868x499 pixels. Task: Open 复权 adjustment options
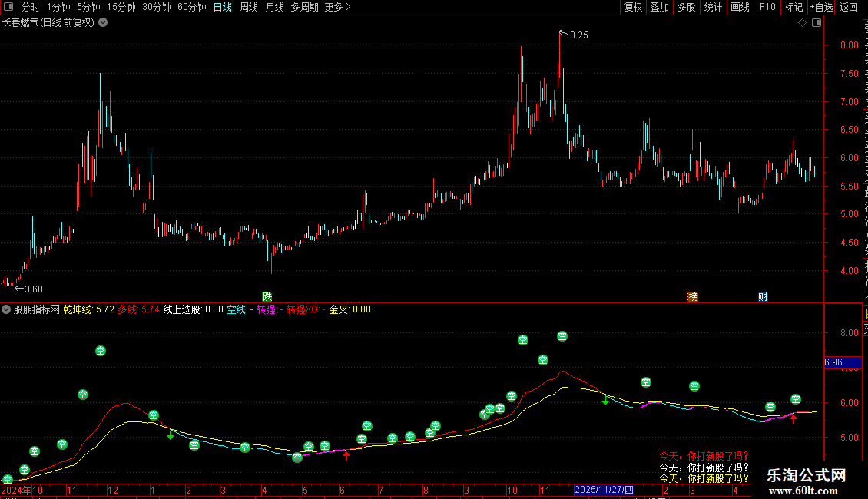(633, 7)
